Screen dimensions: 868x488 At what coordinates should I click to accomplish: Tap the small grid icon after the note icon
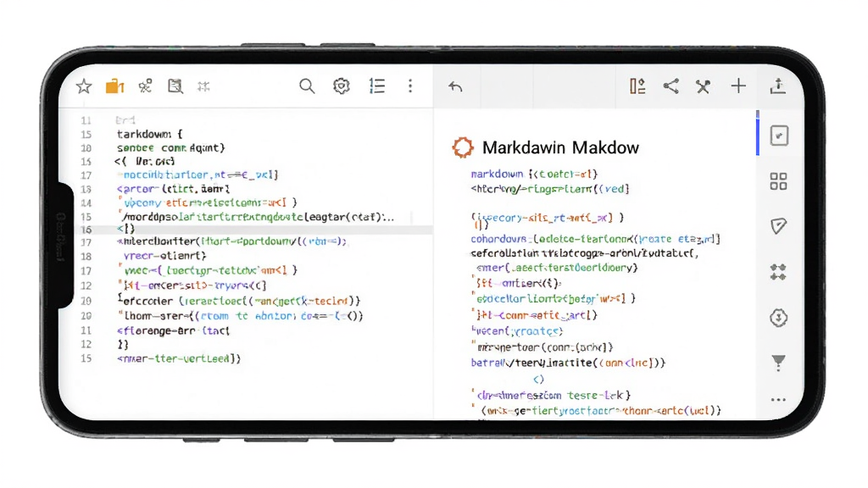coord(203,86)
